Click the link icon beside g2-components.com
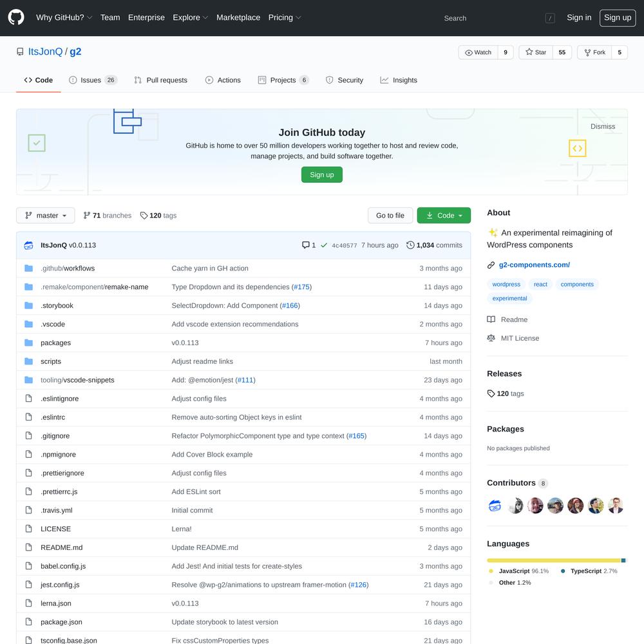The height and width of the screenshot is (644, 644). [x=491, y=265]
